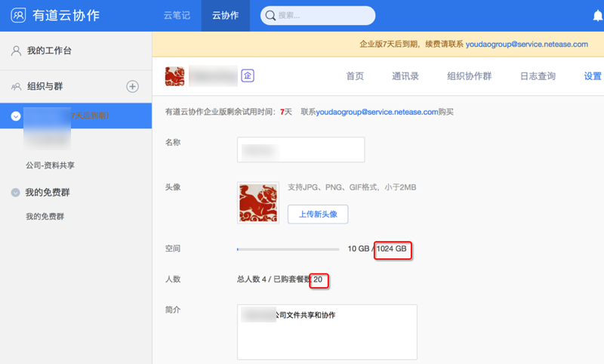Click 组织与群 heading
Viewport: 604px width, 364px height.
[45, 86]
